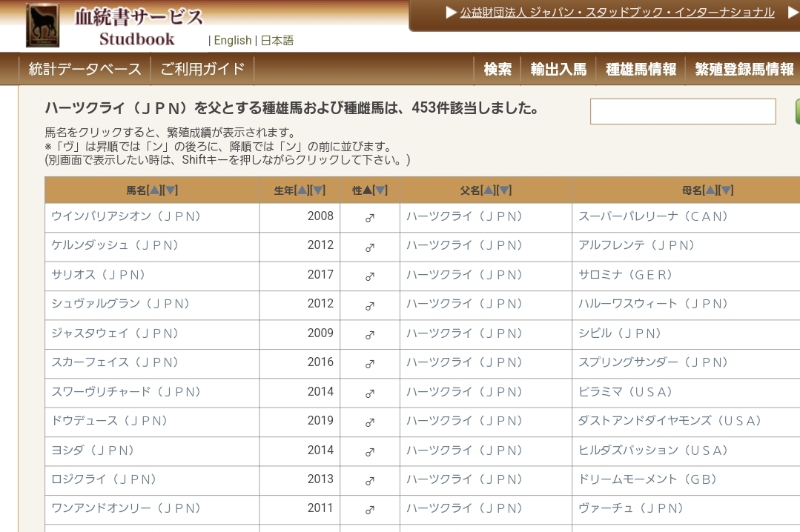Sort horse name column ascending
800x532 pixels.
154,190
